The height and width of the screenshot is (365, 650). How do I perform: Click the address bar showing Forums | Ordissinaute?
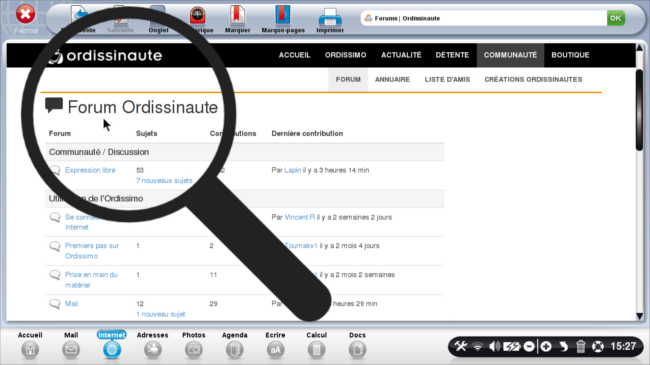coord(483,18)
